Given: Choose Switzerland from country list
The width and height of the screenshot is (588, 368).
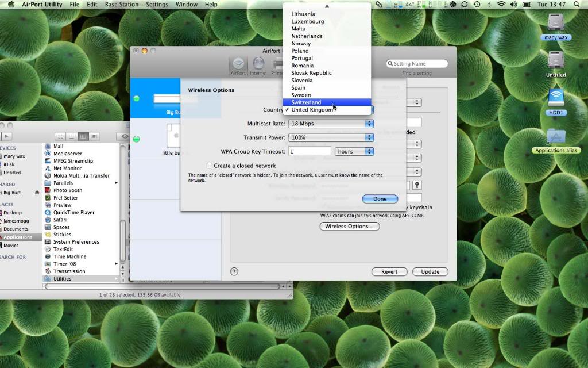Looking at the screenshot, I should click(x=327, y=102).
